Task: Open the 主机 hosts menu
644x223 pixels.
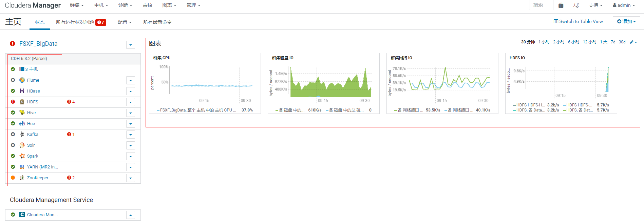Action: tap(101, 5)
